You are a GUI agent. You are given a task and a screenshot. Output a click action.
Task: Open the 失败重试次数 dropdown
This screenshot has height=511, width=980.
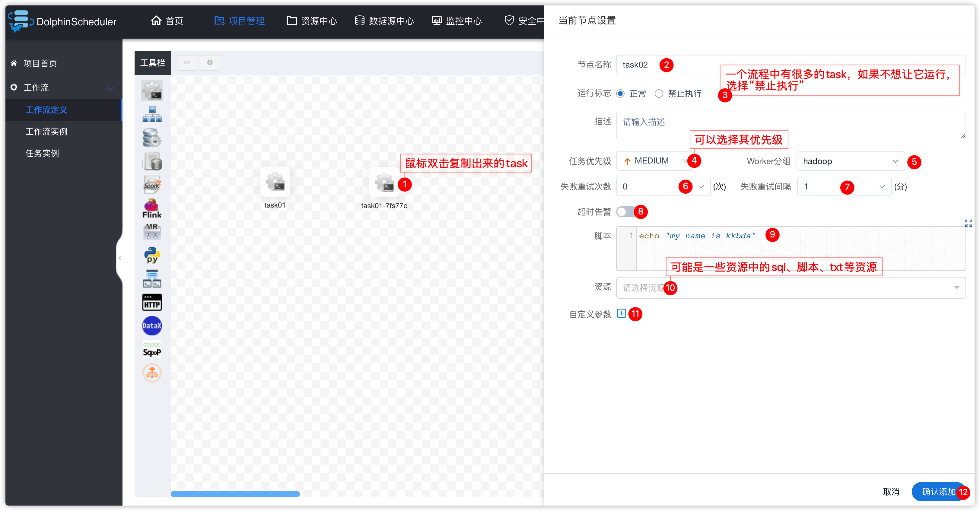point(663,187)
